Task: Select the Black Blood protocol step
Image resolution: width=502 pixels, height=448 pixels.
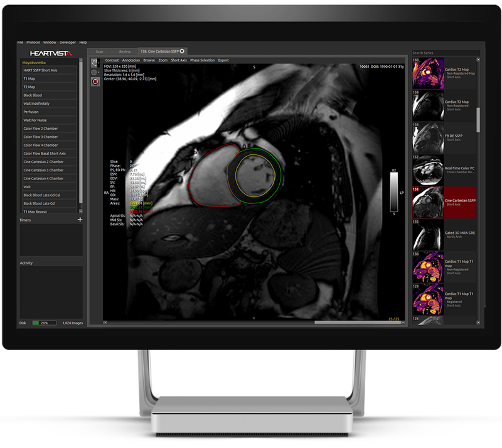Action: click(x=50, y=95)
